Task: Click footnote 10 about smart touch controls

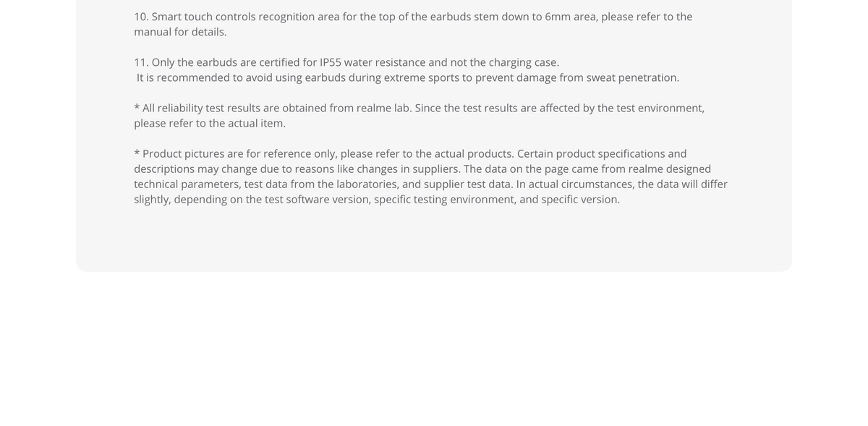Action: [x=413, y=24]
